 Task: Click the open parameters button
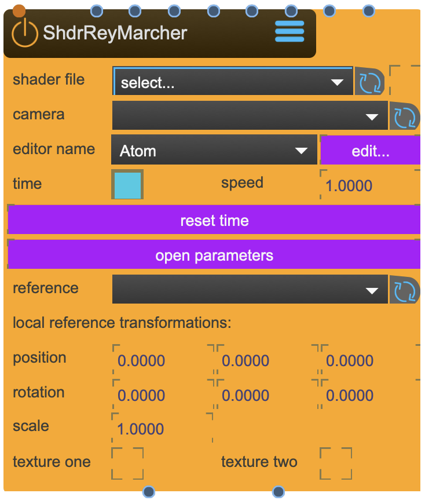tap(213, 254)
